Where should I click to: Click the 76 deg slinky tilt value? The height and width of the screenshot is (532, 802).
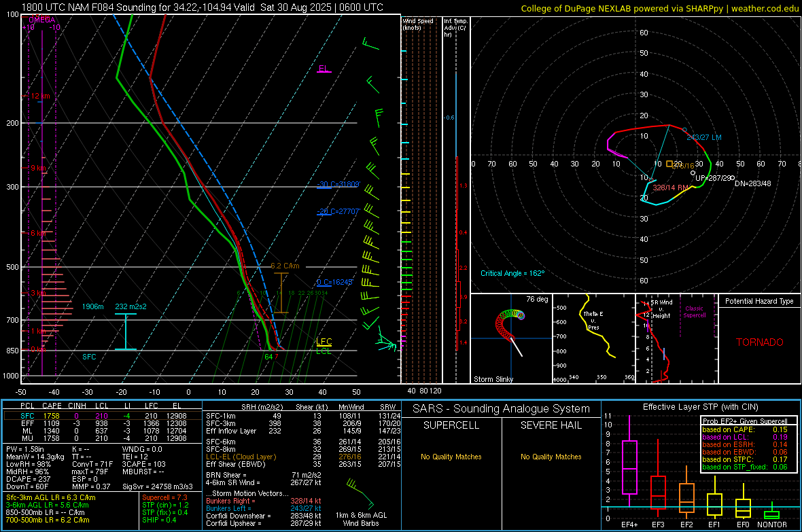pyautogui.click(x=537, y=299)
